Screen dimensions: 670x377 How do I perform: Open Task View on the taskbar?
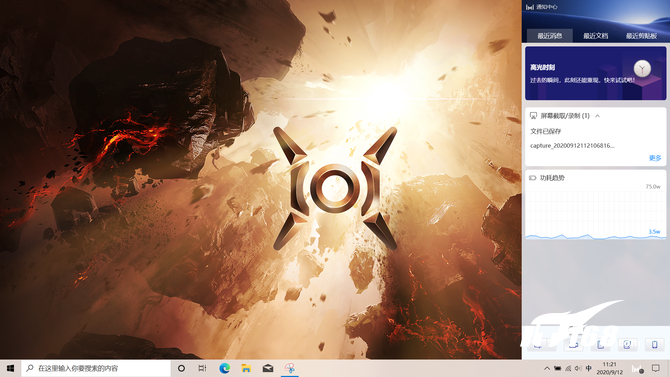click(x=202, y=368)
